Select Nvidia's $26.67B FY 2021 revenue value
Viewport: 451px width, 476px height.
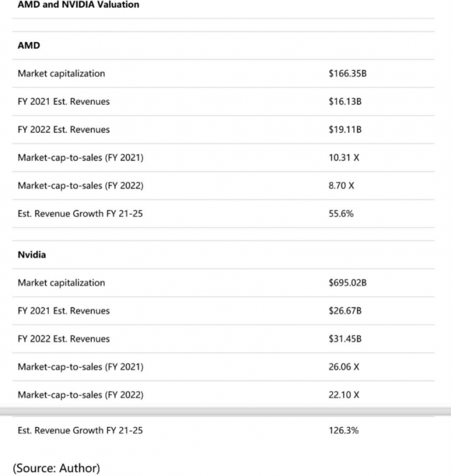pos(345,310)
